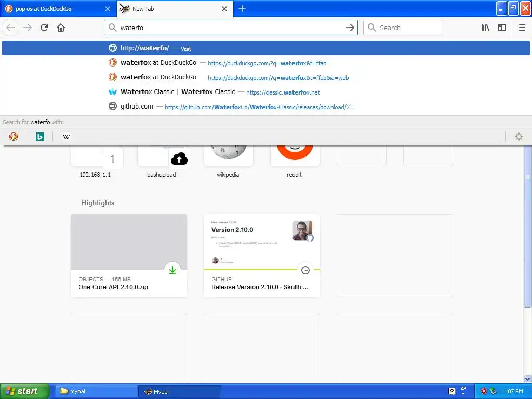Screen dimensions: 532x399
Task: Click the Forward navigation arrow
Action: [x=28, y=28]
